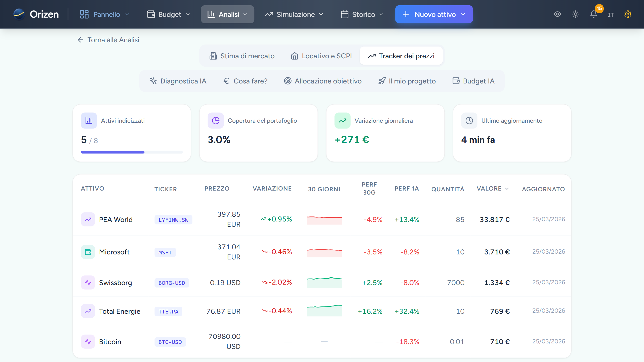Click the Allocazione obiettivo target icon

pos(288,81)
